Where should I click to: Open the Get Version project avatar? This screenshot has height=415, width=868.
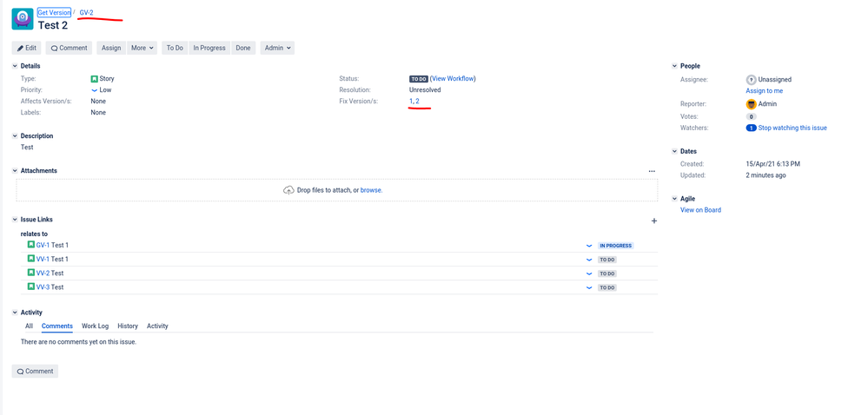(22, 19)
